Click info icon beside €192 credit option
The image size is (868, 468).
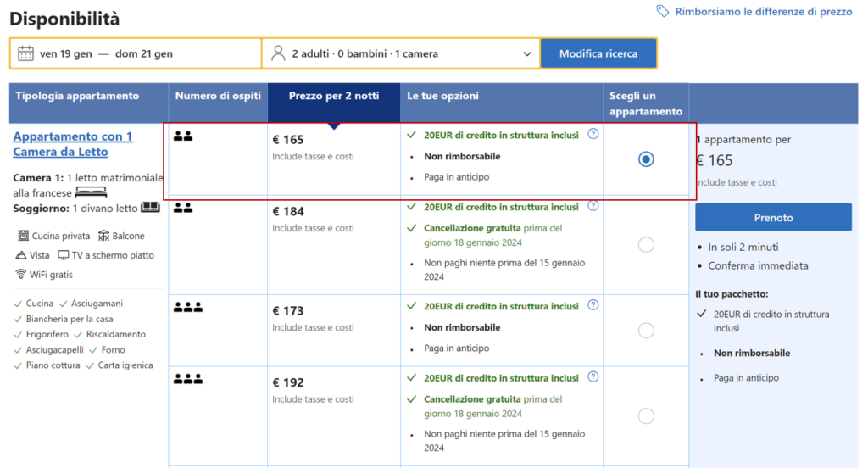click(593, 377)
